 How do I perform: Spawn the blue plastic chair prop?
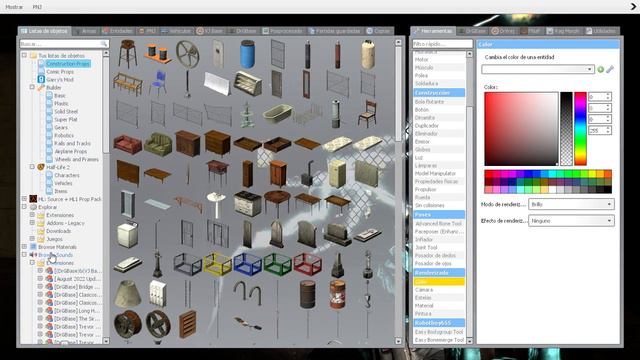pos(158,83)
